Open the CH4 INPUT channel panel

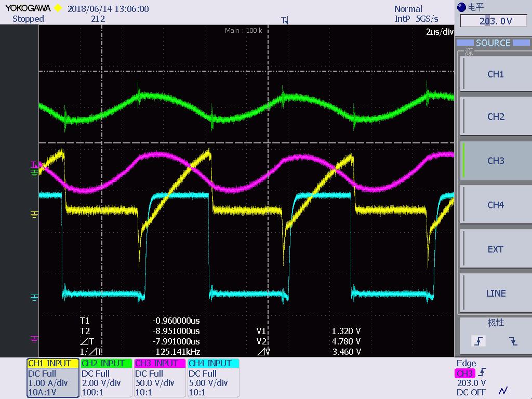click(x=213, y=378)
